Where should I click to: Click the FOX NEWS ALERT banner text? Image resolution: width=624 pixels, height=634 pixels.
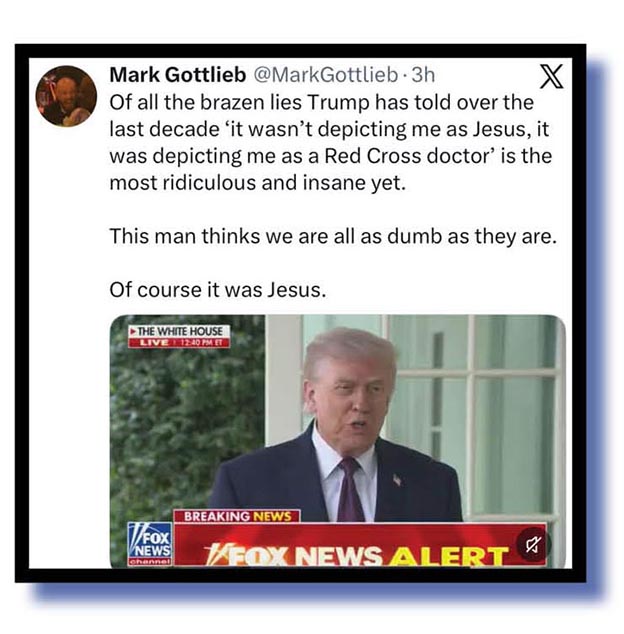point(356,555)
